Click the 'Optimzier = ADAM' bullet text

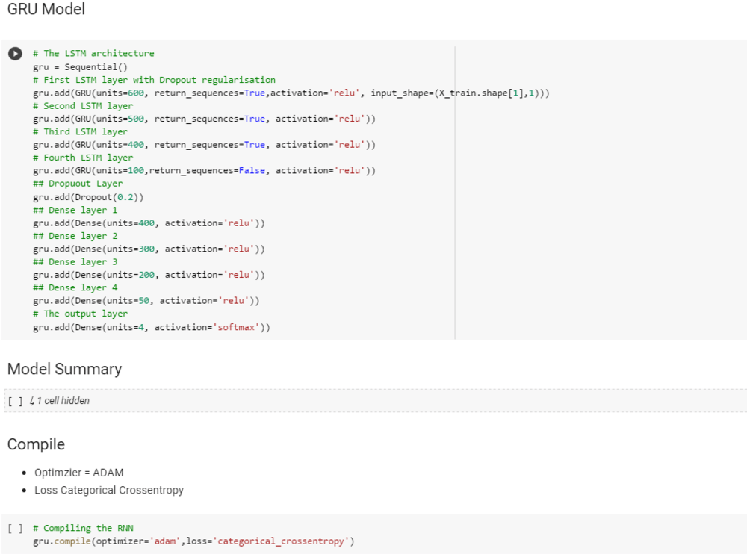(79, 473)
